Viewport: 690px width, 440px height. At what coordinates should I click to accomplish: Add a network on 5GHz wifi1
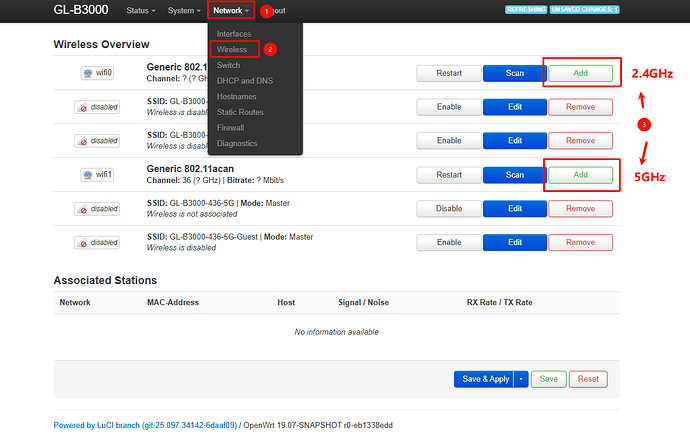580,175
